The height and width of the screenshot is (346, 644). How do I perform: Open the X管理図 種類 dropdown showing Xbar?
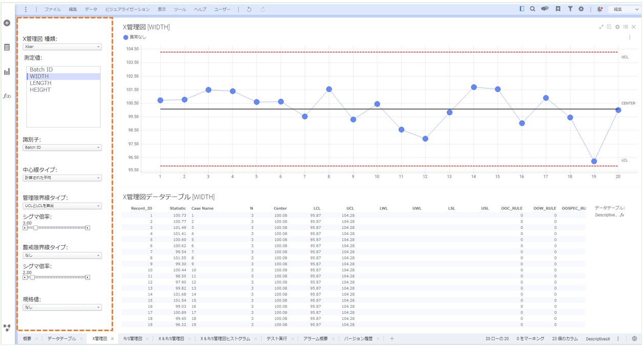(62, 47)
